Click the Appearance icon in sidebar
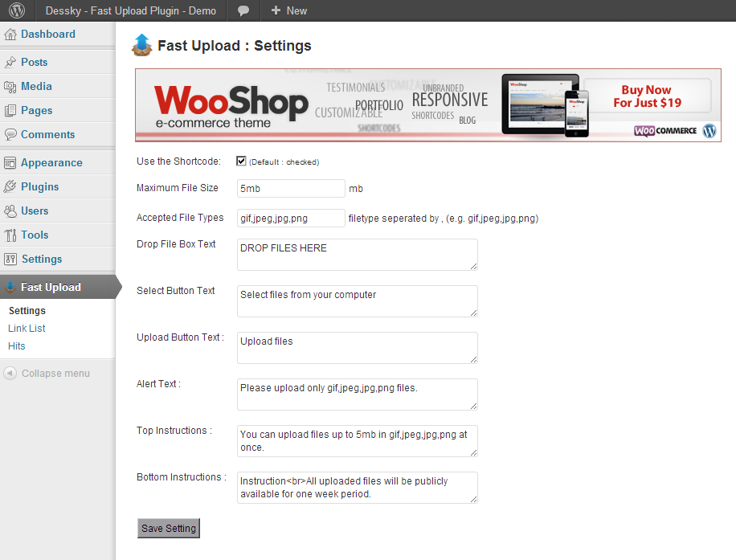Image resolution: width=736 pixels, height=560 pixels. point(10,163)
